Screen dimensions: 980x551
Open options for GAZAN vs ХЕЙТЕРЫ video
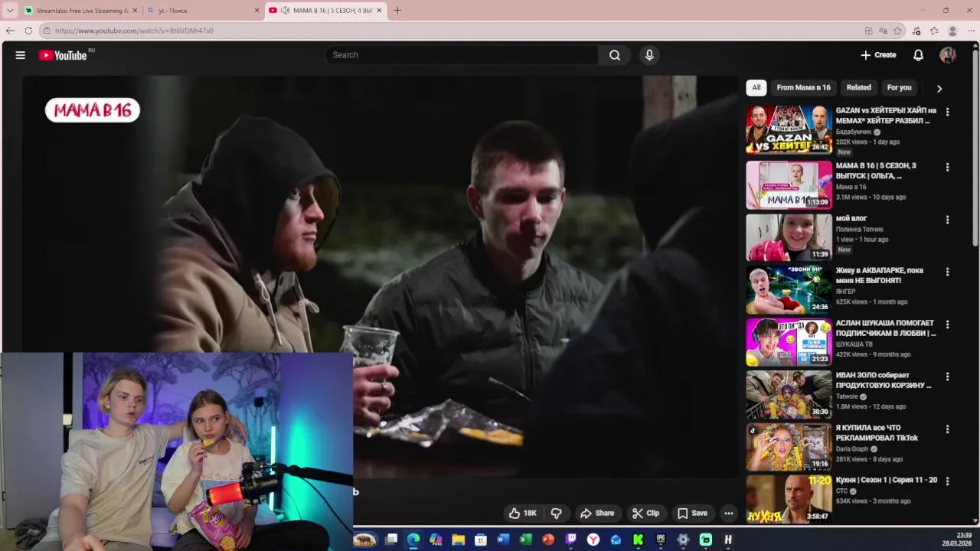click(947, 112)
